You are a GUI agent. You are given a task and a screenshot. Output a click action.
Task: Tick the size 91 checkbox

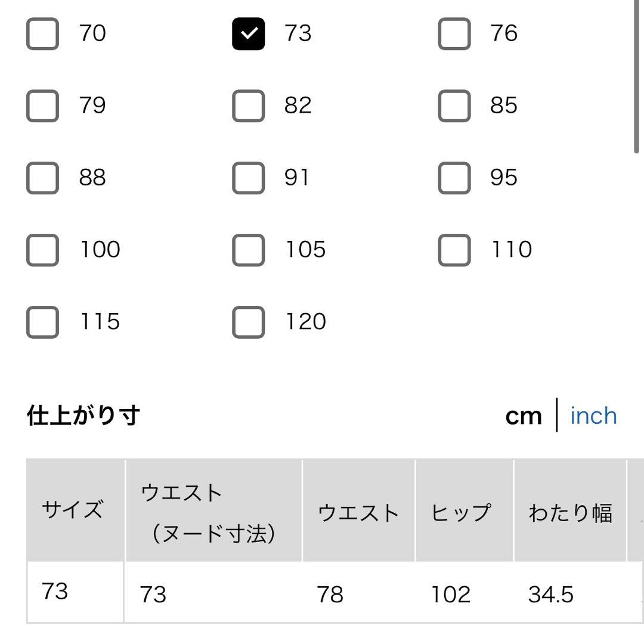pyautogui.click(x=248, y=178)
